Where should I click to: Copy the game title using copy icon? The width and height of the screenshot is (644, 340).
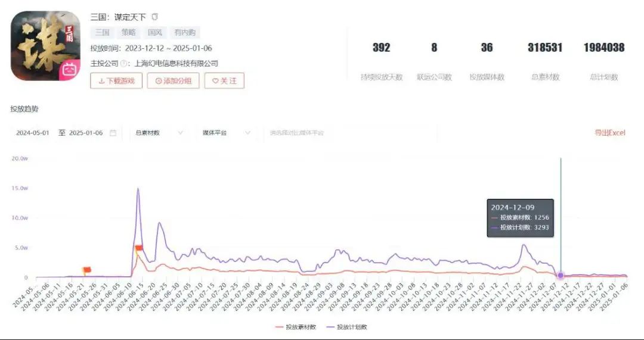click(155, 17)
